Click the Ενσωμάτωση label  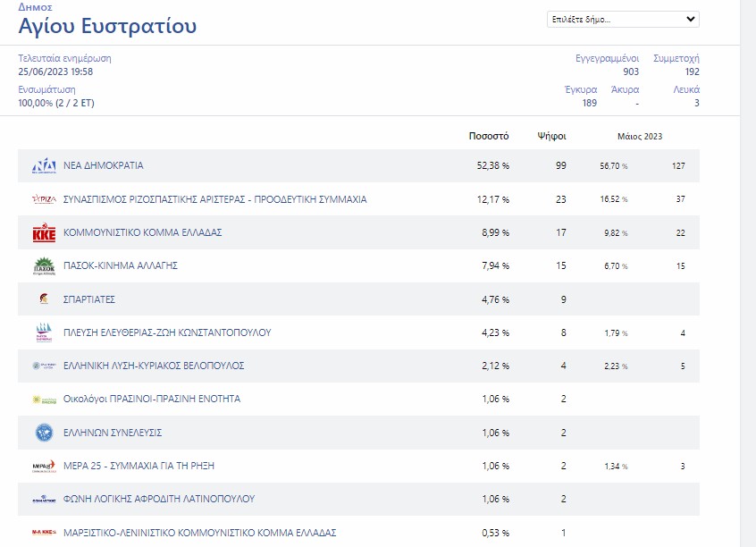click(46, 89)
